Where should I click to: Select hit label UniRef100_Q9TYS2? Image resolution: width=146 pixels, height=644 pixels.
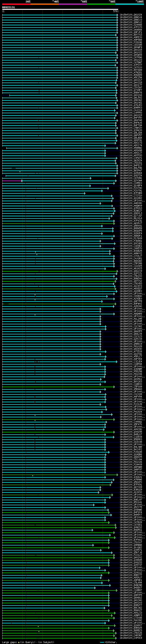[x=131, y=281]
